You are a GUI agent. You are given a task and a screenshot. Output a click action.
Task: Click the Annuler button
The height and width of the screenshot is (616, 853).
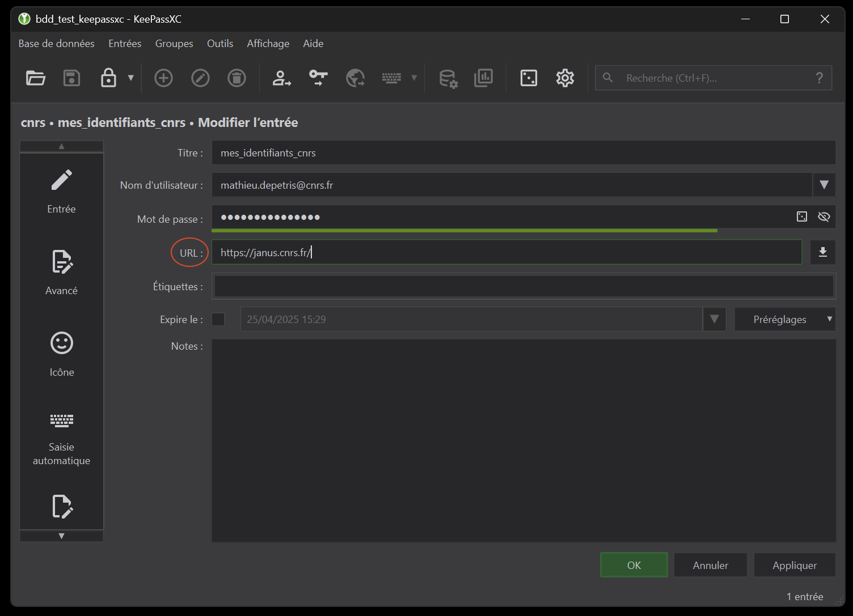point(711,565)
